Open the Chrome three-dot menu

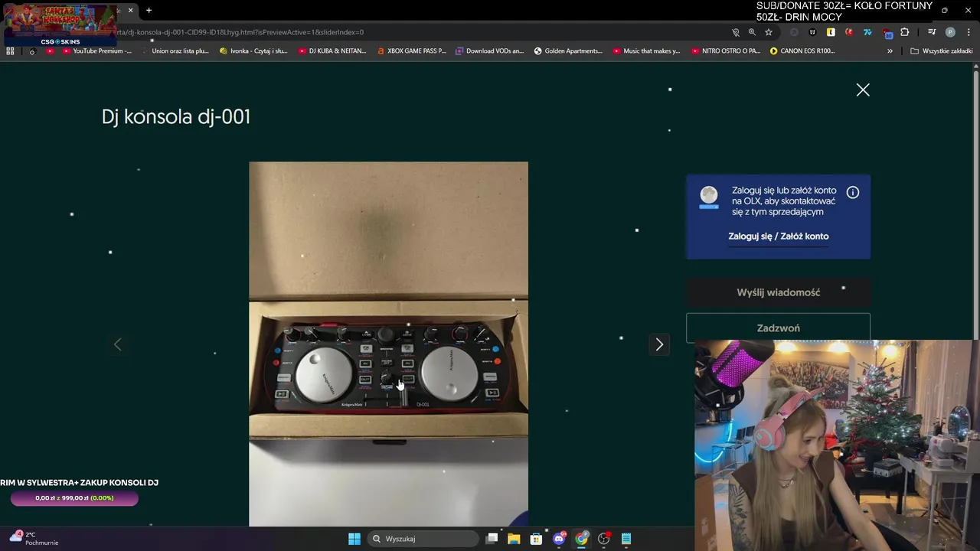(x=969, y=32)
